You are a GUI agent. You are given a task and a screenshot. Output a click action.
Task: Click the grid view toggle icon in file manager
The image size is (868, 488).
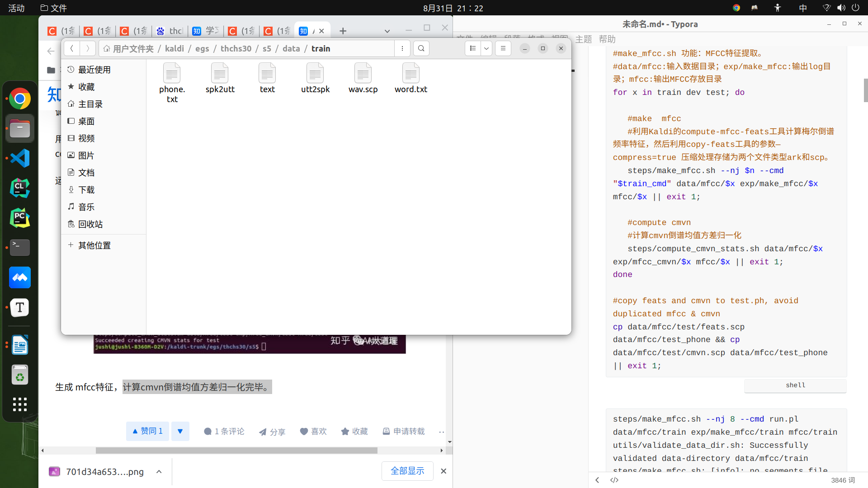[472, 47]
